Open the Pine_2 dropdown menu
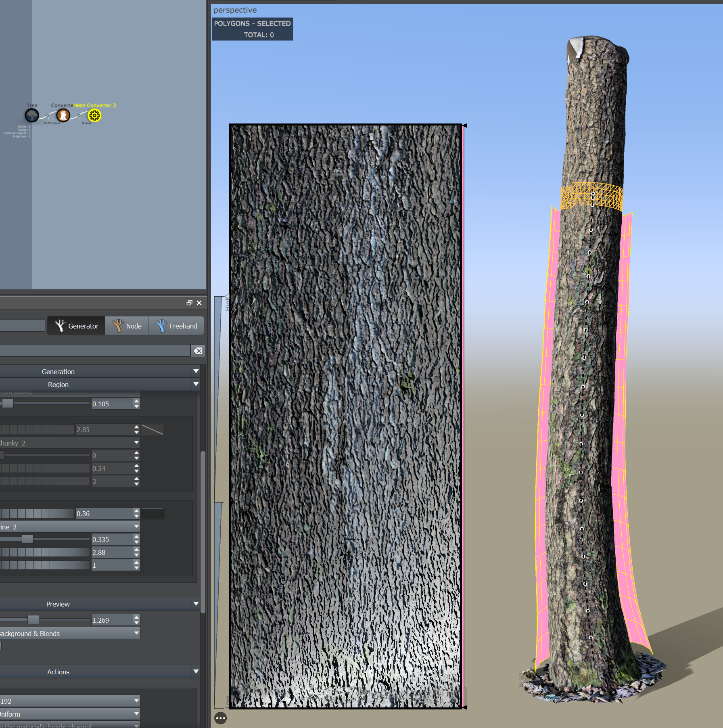 tap(136, 526)
